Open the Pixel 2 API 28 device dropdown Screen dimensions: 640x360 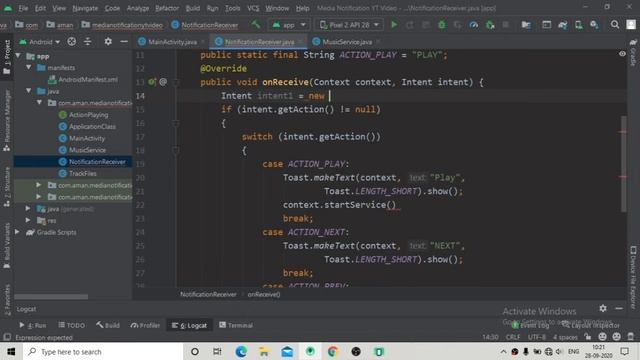[349, 25]
